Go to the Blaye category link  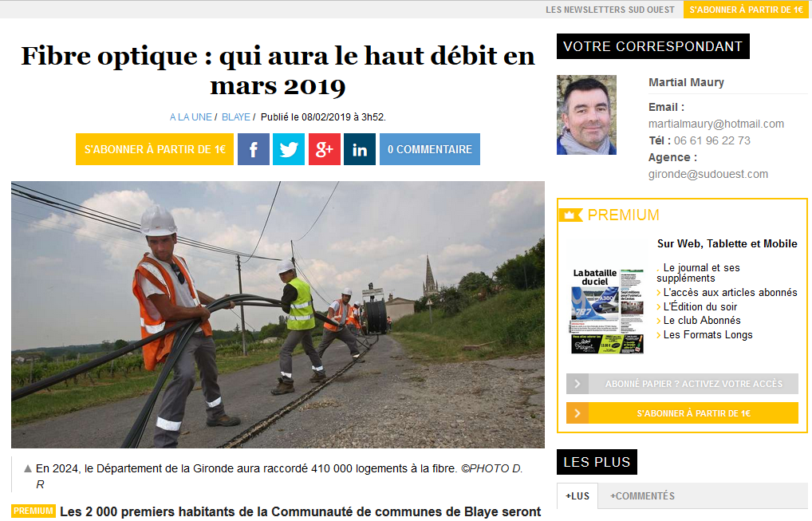tap(235, 117)
